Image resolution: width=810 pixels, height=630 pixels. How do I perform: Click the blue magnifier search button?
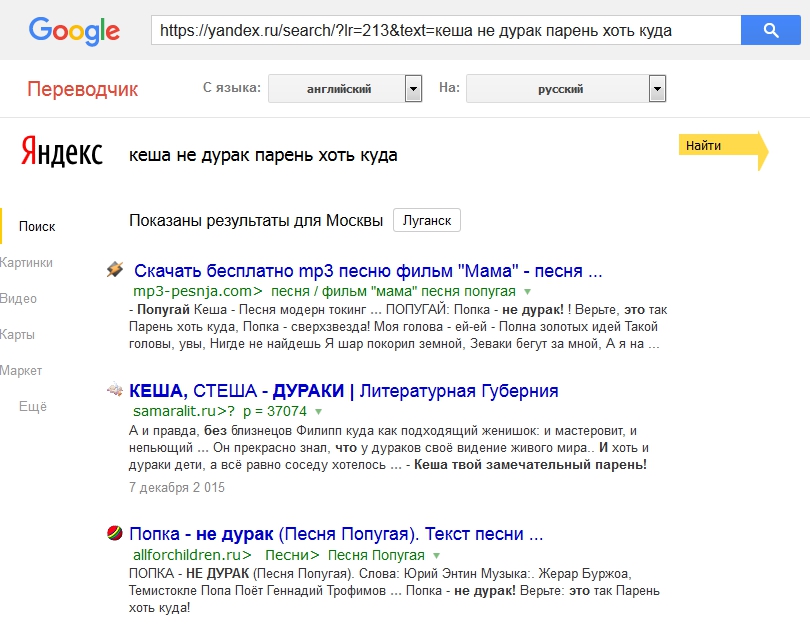click(771, 30)
